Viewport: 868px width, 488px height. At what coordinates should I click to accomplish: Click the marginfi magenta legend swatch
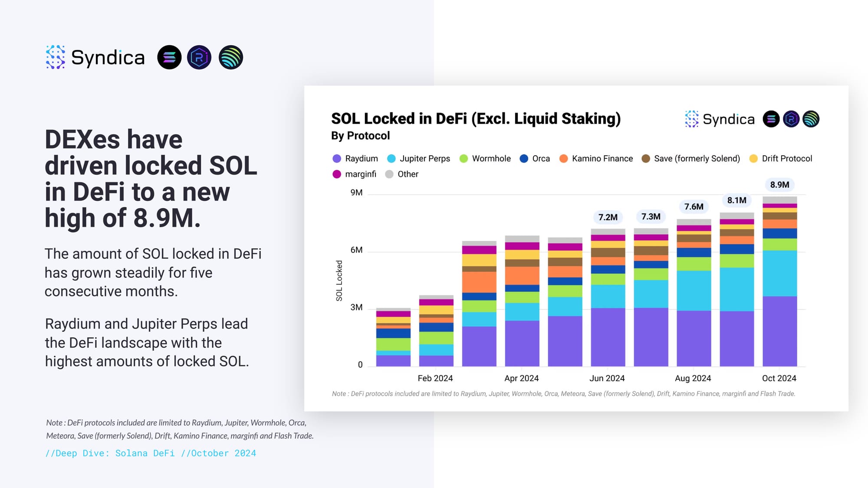pos(337,174)
